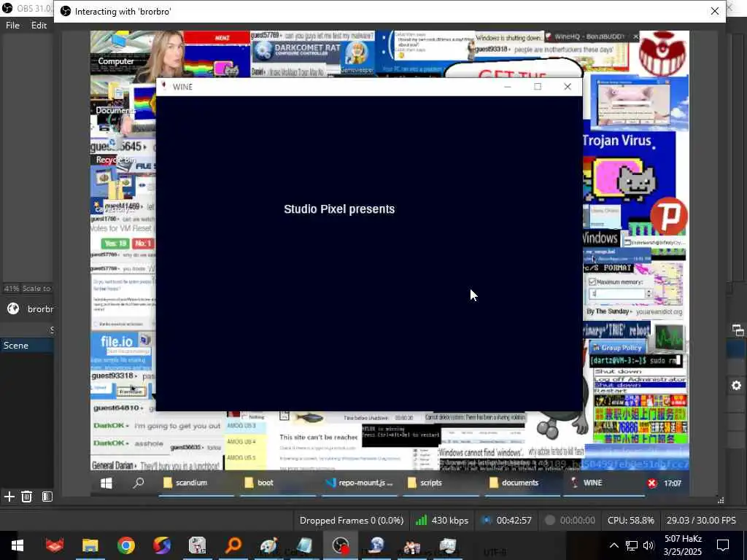This screenshot has height=560, width=747.
Task: Switch to scripts folder in VM taskbar
Action: pyautogui.click(x=441, y=483)
